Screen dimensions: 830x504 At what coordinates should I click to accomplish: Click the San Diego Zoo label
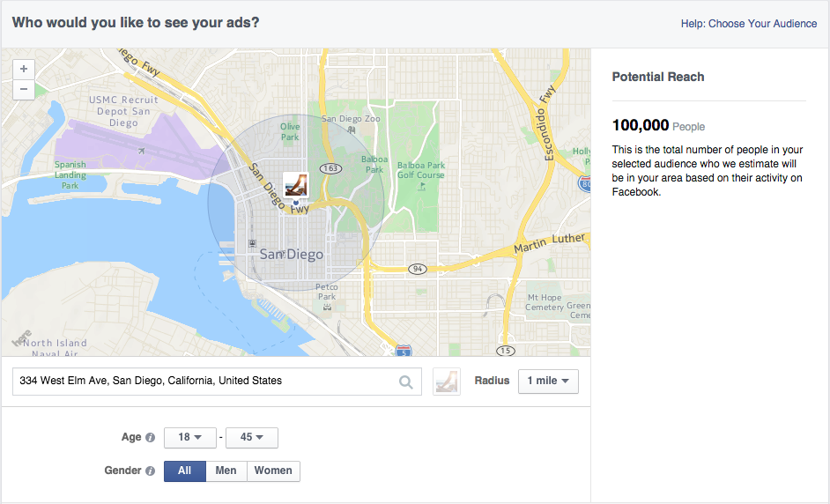[351, 119]
